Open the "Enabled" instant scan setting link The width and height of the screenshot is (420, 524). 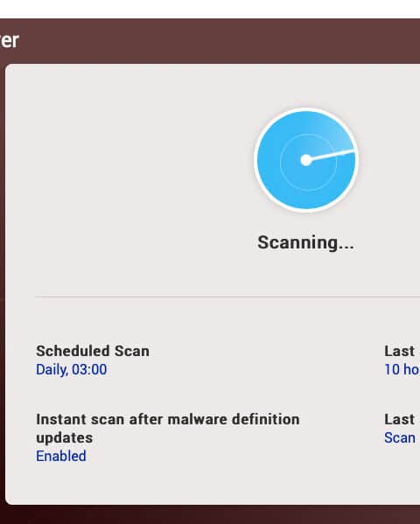coord(61,456)
